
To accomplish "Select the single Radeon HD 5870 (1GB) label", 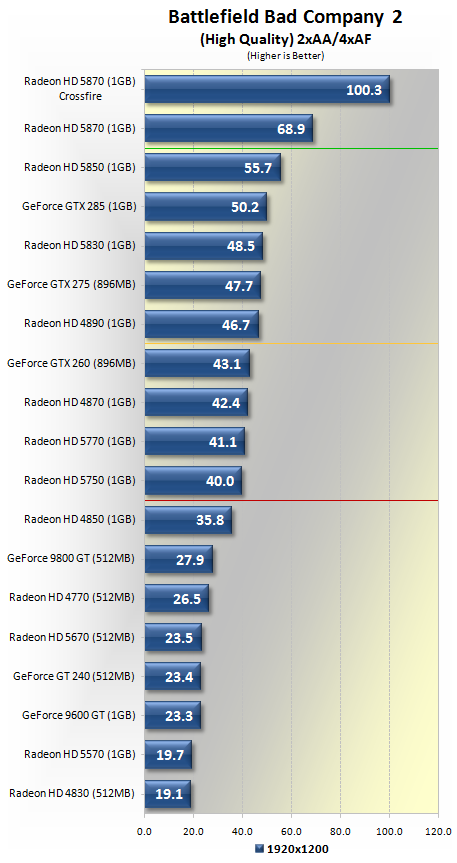I will (x=80, y=128).
